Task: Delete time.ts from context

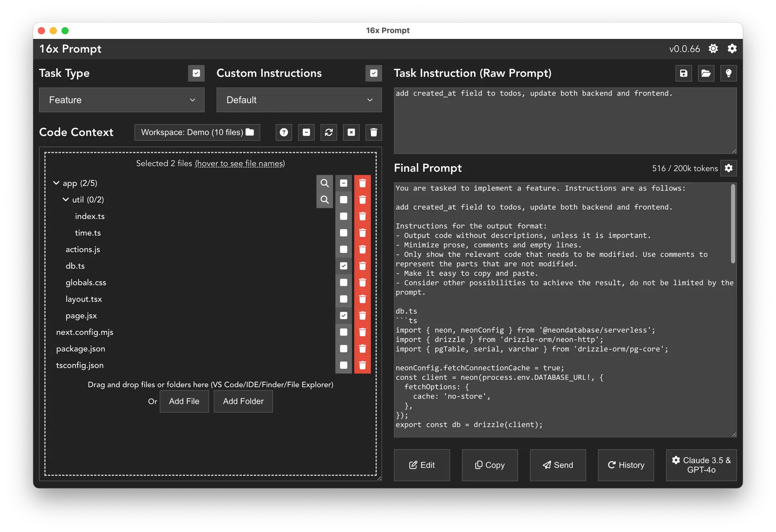Action: click(x=363, y=233)
